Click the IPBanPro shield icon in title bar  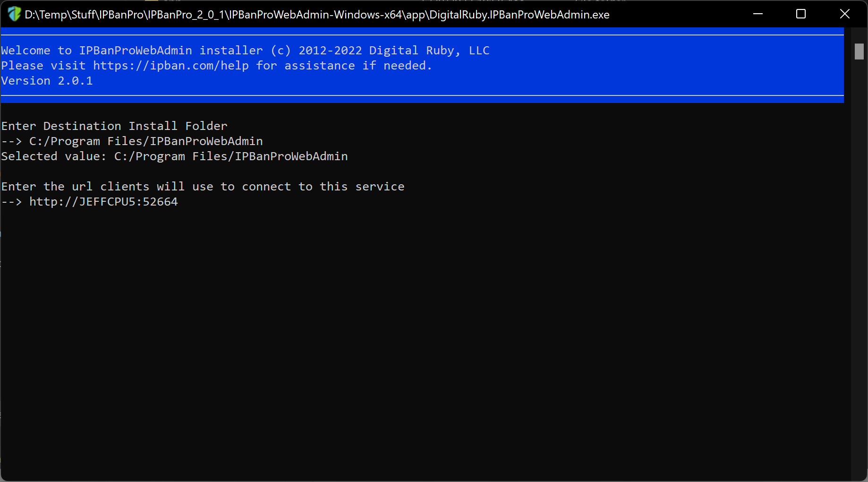pyautogui.click(x=14, y=14)
